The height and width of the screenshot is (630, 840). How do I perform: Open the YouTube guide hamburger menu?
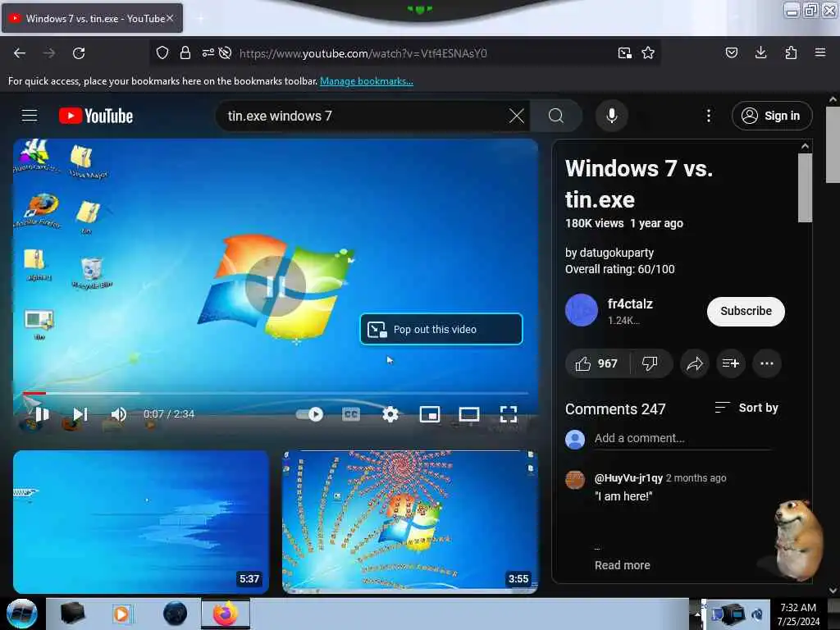[30, 116]
